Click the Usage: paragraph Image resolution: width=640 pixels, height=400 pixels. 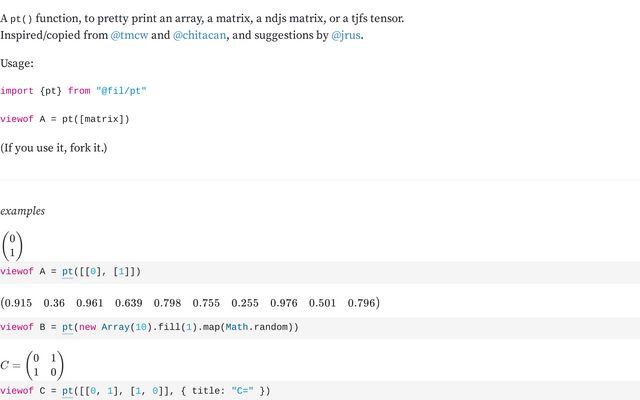coord(17,63)
